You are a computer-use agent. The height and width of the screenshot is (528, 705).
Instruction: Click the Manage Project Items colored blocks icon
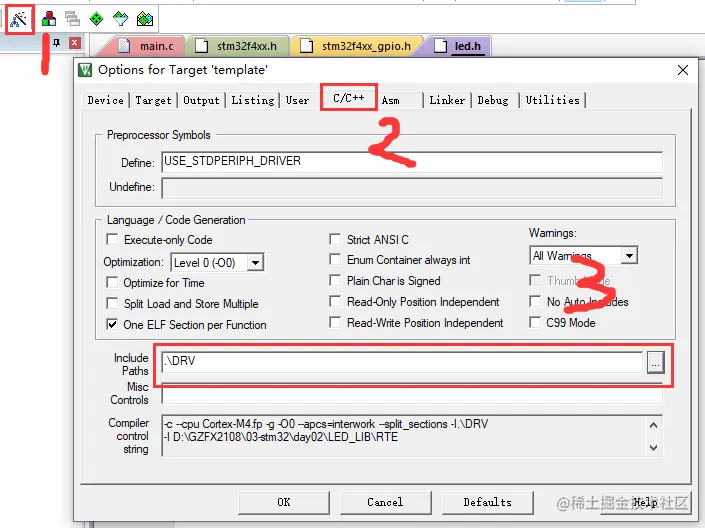coord(49,19)
